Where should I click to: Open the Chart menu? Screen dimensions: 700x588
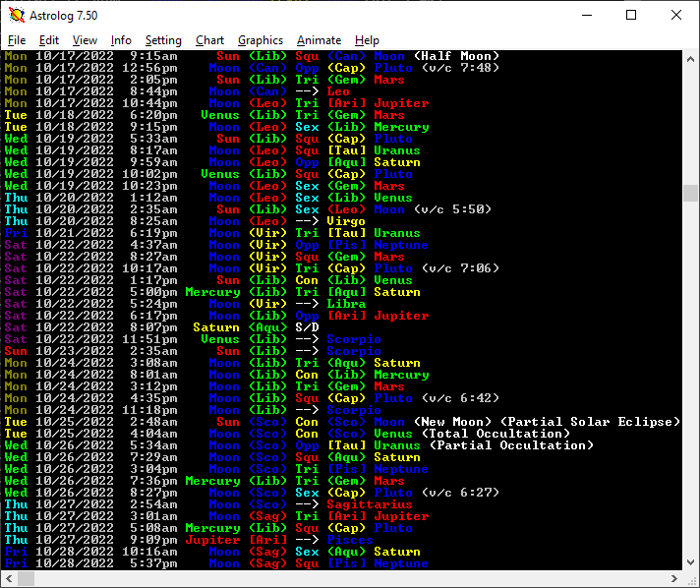click(x=209, y=40)
